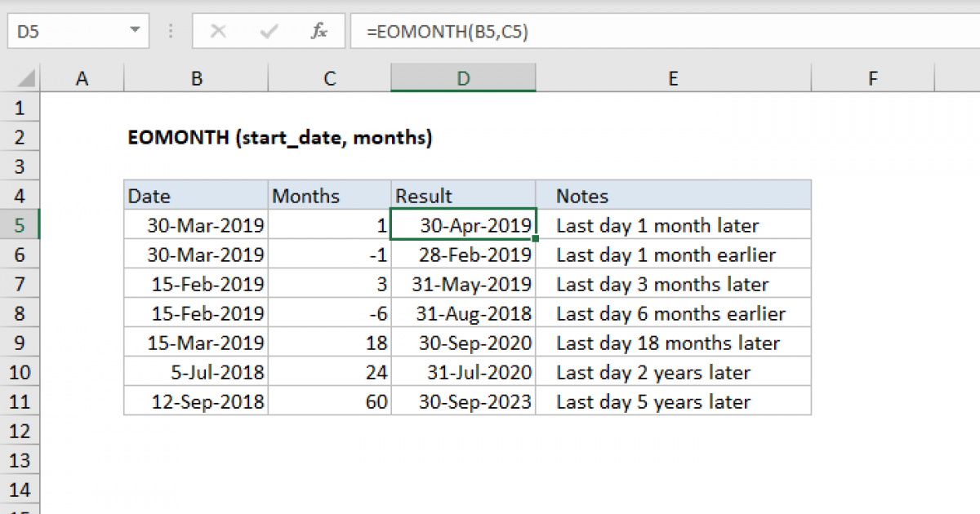The image size is (980, 514).
Task: Select the cell containing -6
Action: pyautogui.click(x=329, y=312)
